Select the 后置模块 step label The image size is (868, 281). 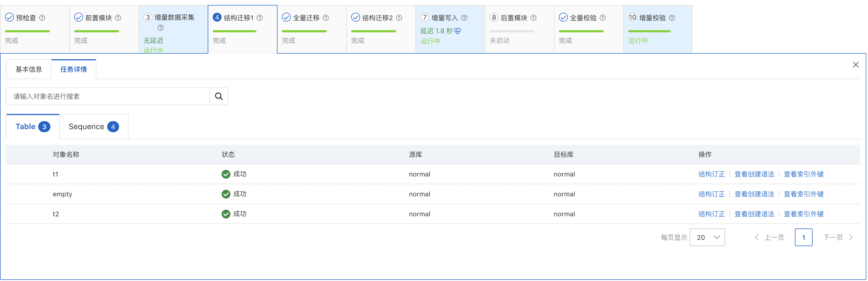click(x=514, y=18)
